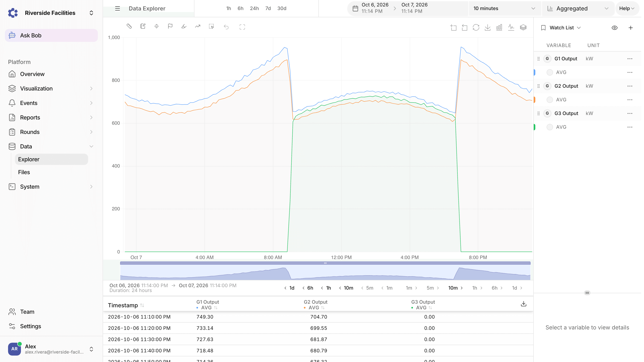Screen dimensions: 644x362
Task: Open the Aggregated mode dropdown
Action: tap(578, 8)
